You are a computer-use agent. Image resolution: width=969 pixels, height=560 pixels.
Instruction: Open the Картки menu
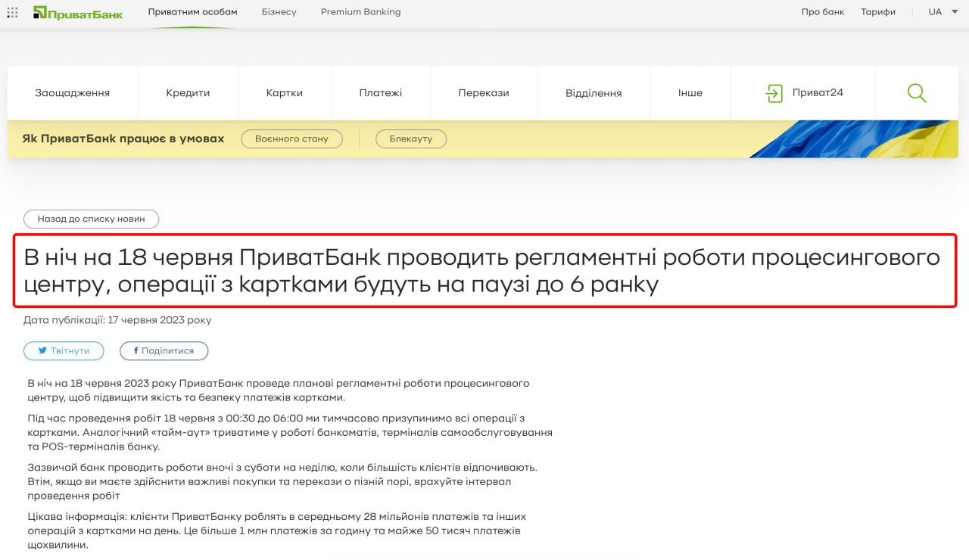click(x=285, y=93)
